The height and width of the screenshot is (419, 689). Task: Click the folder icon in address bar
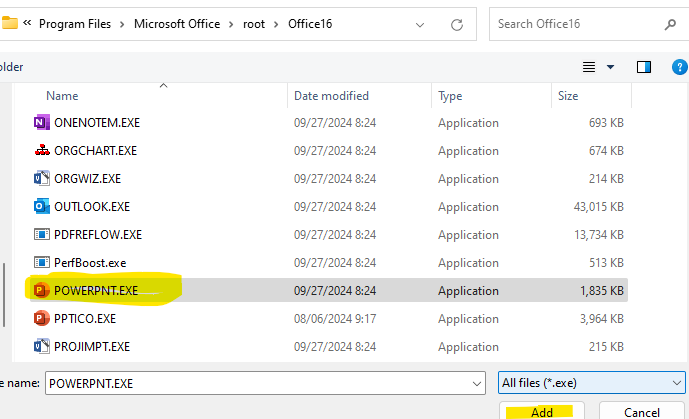pyautogui.click(x=10, y=23)
